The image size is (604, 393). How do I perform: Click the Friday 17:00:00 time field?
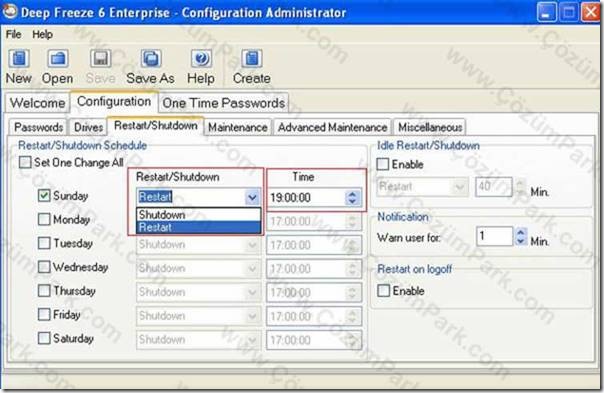(x=314, y=316)
